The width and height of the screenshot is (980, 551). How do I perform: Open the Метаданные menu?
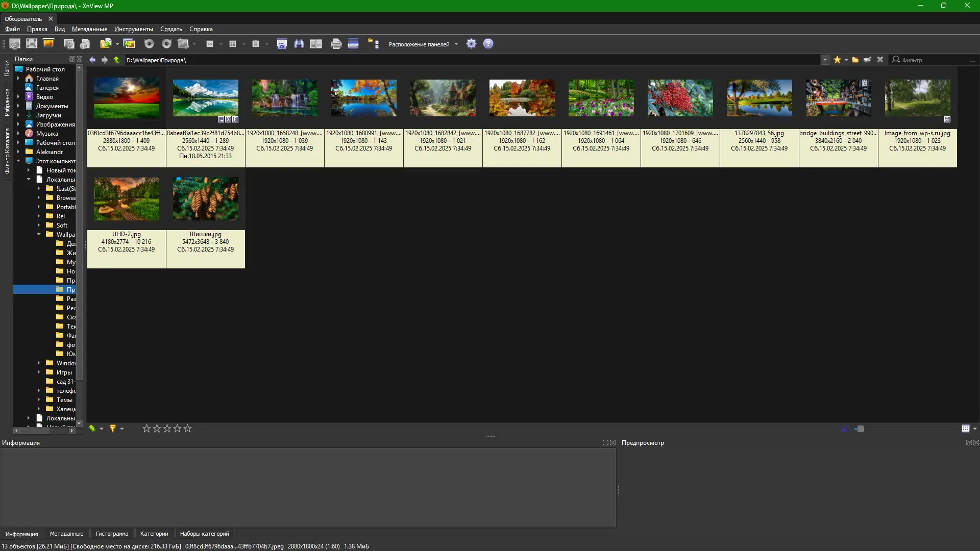click(x=89, y=29)
